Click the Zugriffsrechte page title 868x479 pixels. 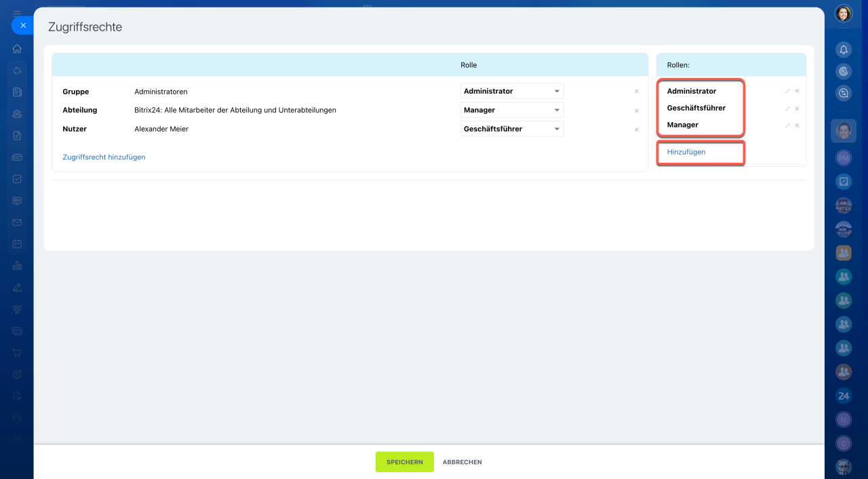coord(85,27)
